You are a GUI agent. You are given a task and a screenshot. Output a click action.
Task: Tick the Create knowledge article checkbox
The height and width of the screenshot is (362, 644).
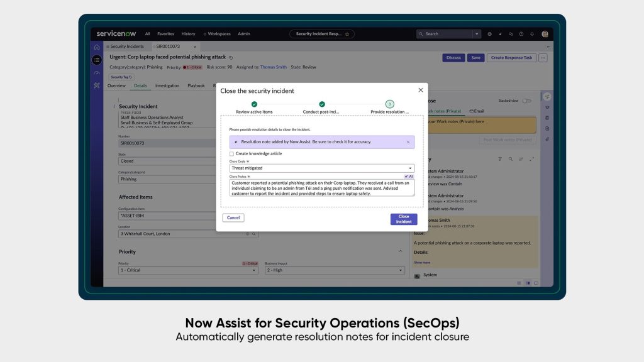[231, 154]
